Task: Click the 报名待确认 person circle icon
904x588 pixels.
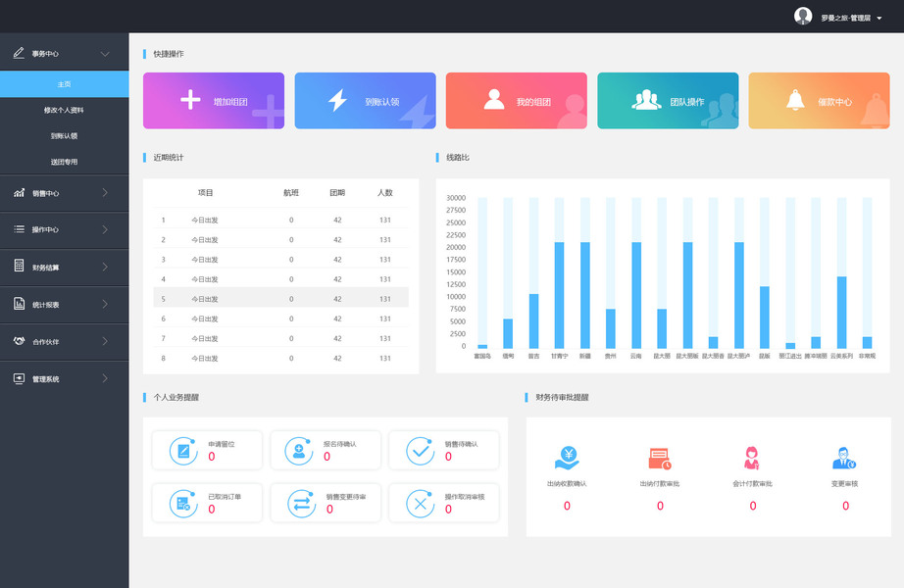Action: point(299,451)
